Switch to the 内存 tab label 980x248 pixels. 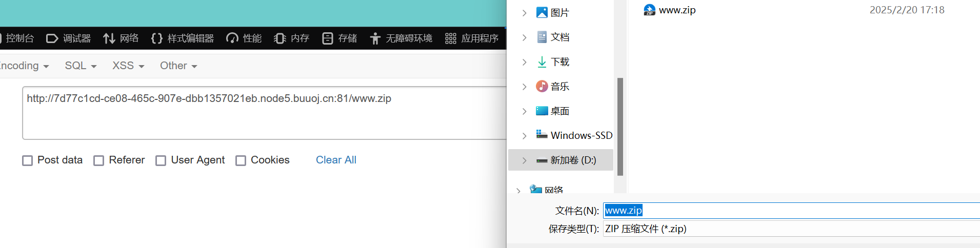pos(300,38)
